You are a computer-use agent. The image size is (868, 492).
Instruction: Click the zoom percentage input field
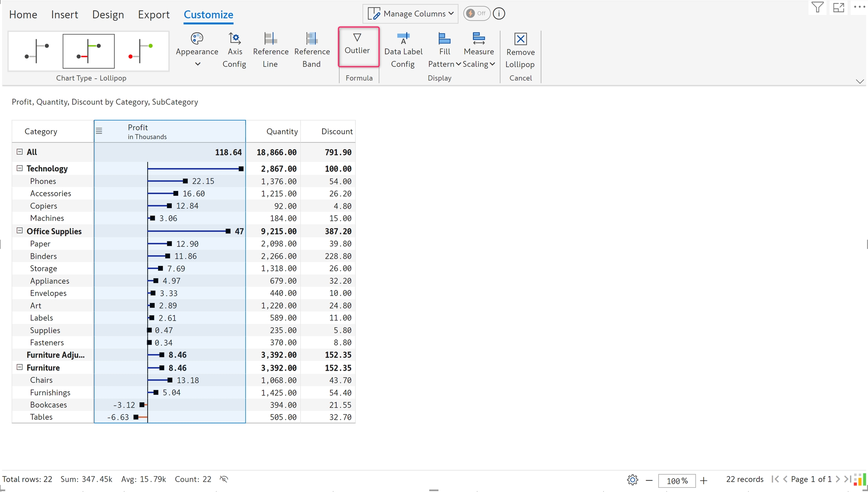(676, 481)
